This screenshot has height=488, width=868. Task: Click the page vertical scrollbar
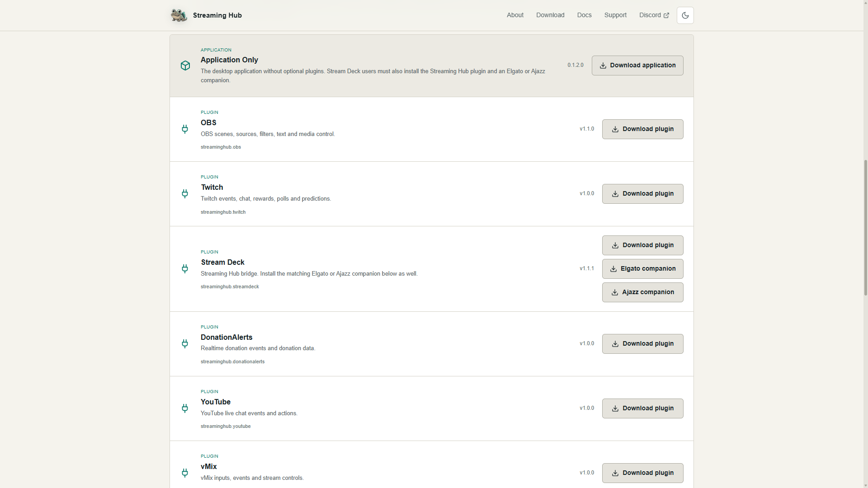tap(865, 227)
